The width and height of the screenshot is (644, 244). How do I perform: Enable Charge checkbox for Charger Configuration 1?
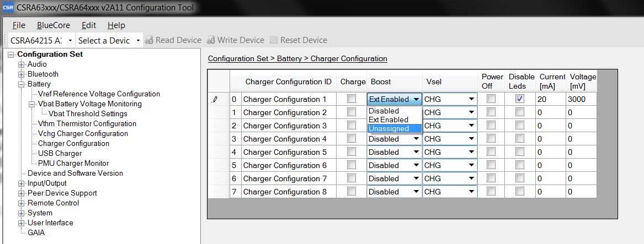[352, 99]
